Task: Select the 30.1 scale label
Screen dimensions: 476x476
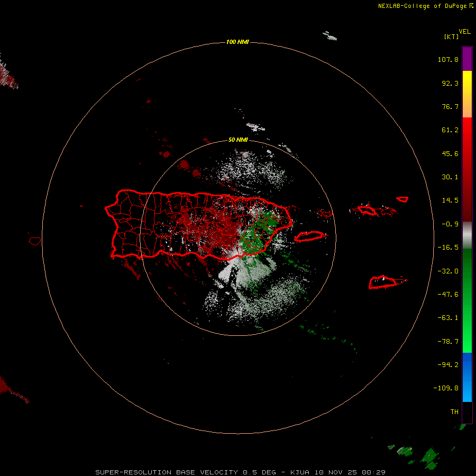Action: (450, 177)
